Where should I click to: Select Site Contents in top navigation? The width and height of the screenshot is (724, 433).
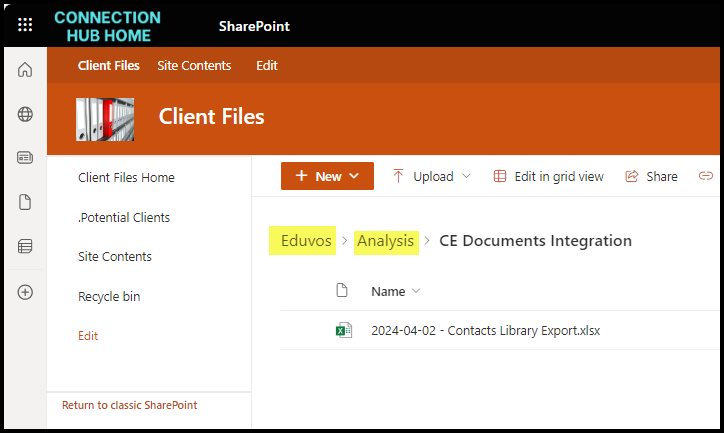tap(194, 66)
